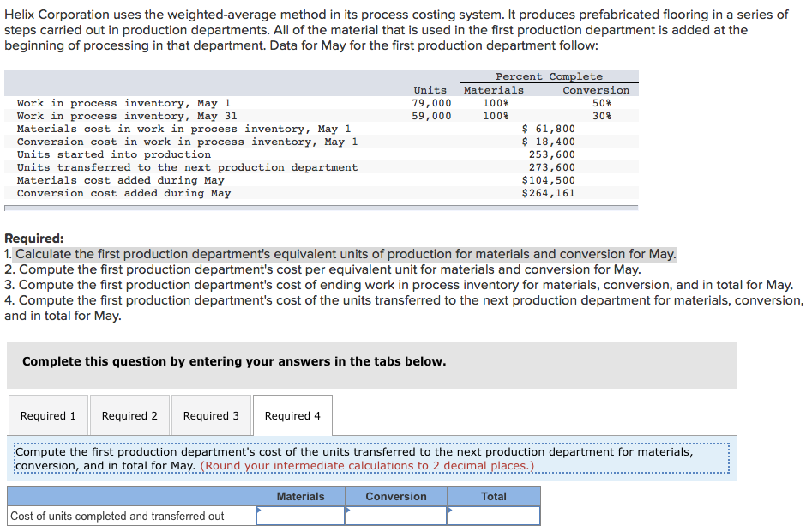The image size is (812, 532).
Task: Switch to the Required 1 tab
Action: 48,415
